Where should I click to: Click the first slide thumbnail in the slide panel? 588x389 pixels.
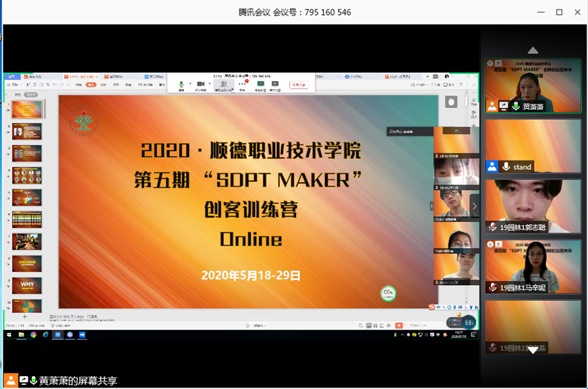pos(27,109)
